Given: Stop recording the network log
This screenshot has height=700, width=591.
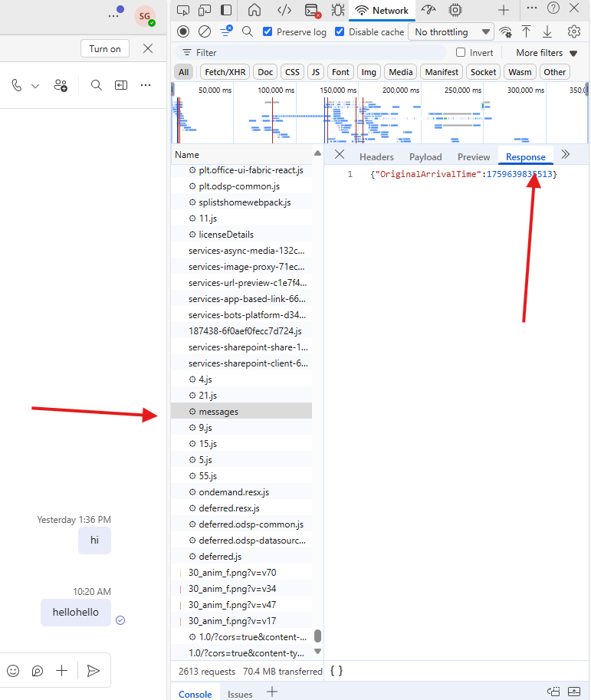Looking at the screenshot, I should click(x=182, y=31).
